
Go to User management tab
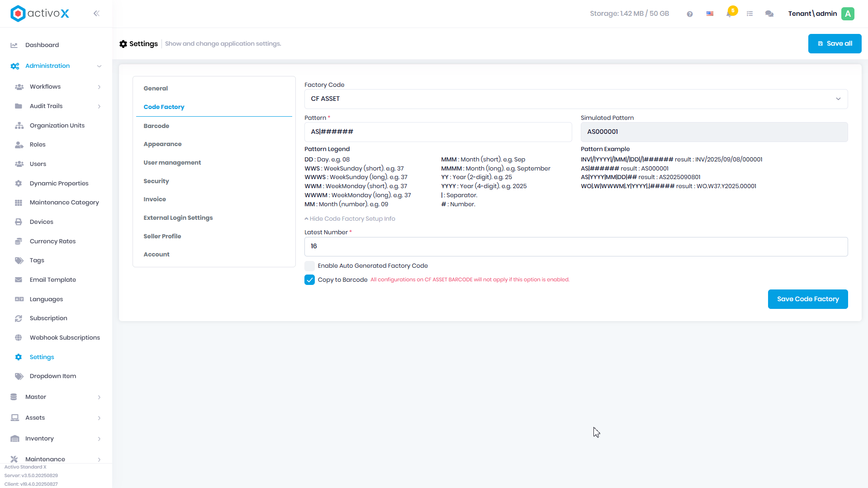coord(172,163)
